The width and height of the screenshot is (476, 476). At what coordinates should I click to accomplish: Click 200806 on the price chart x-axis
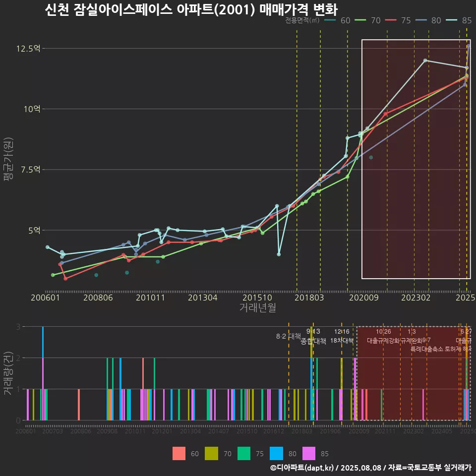98,297
